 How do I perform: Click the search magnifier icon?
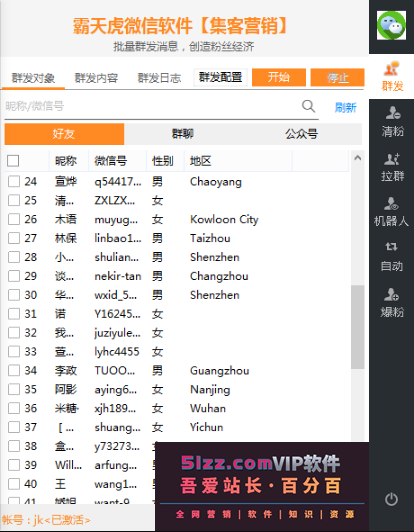click(308, 106)
